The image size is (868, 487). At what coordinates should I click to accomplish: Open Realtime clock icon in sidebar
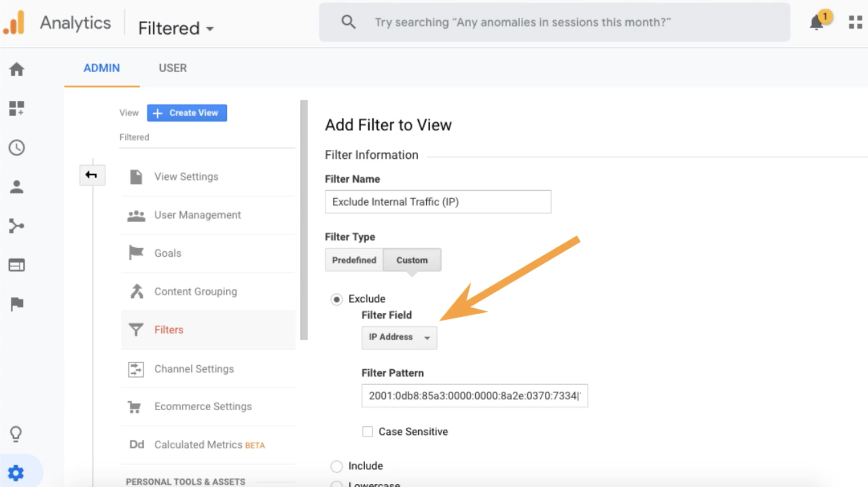click(x=17, y=148)
